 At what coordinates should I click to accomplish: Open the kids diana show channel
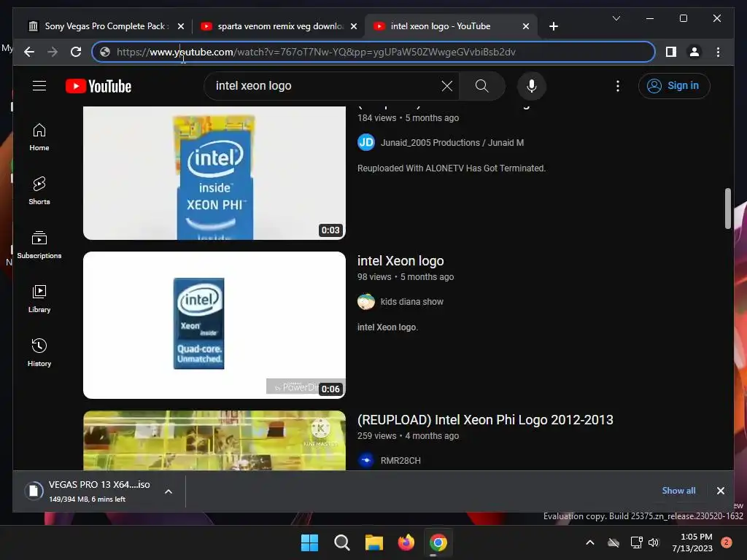411,302
